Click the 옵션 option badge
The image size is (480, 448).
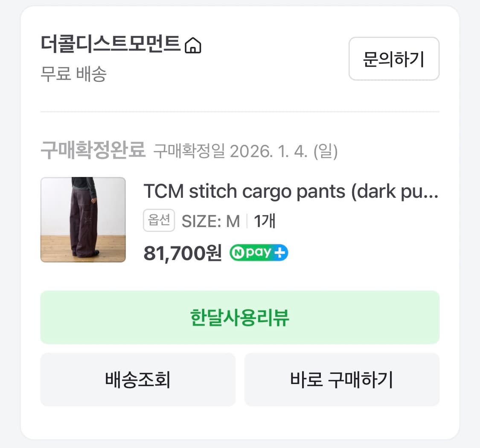click(x=159, y=220)
